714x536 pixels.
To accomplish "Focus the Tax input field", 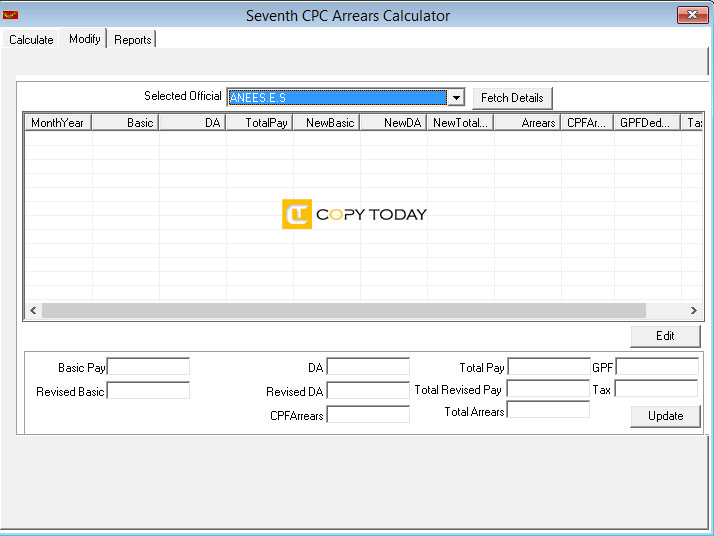I will point(656,388).
